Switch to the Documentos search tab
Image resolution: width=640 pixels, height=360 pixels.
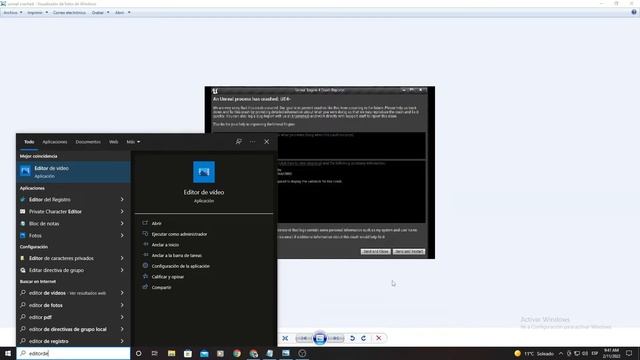tap(88, 142)
